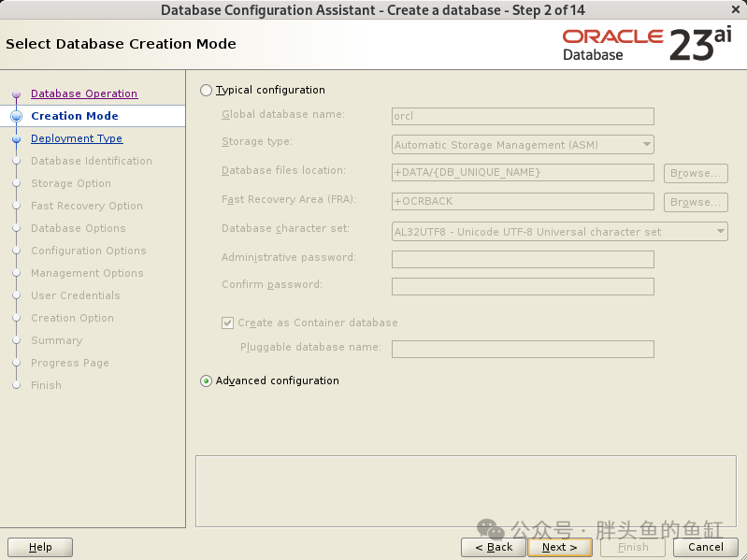This screenshot has height=560, width=747.
Task: Click the Global database name label
Action: pyautogui.click(x=283, y=114)
